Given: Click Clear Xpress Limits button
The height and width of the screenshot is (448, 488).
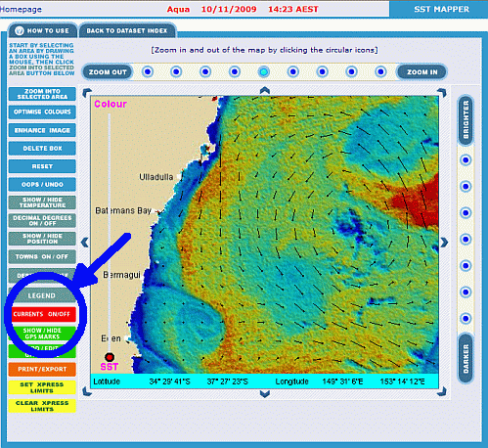Looking at the screenshot, I should 42,406.
